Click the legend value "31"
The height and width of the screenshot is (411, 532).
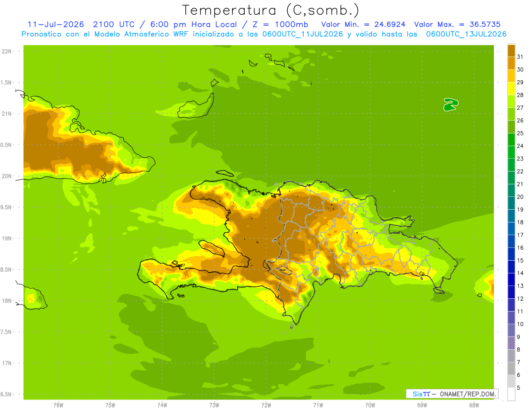[520, 57]
